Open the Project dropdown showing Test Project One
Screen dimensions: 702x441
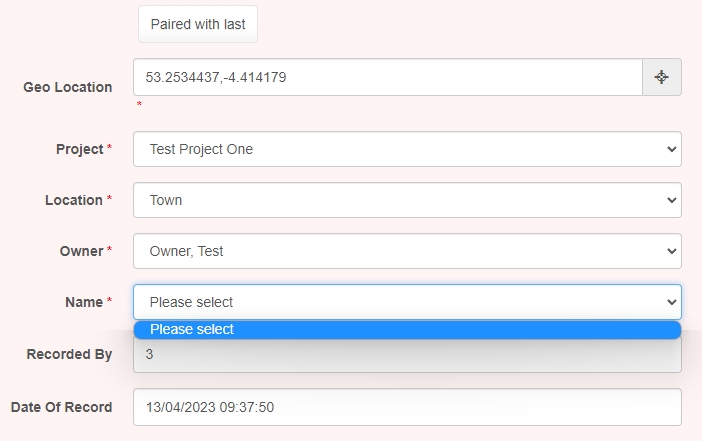point(407,149)
